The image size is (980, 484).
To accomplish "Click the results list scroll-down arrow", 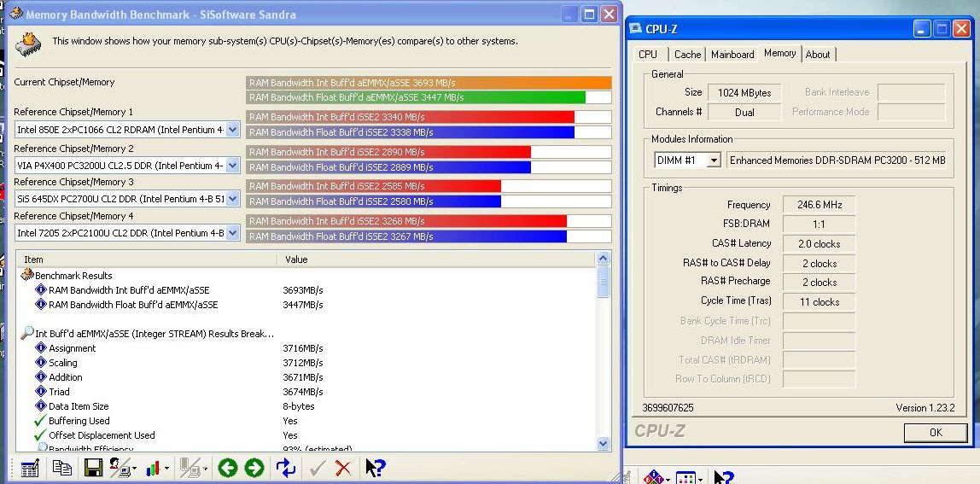I will pos(604,443).
